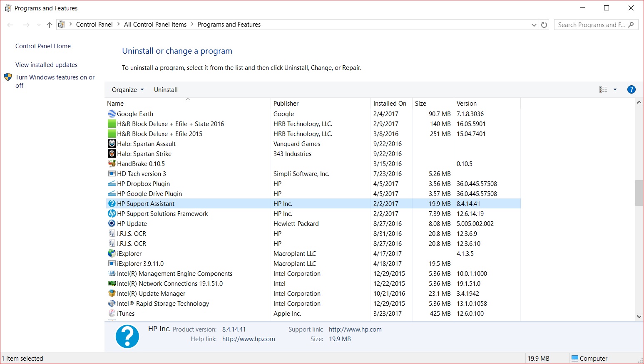
Task: Click the change-view list icon
Action: 603,89
